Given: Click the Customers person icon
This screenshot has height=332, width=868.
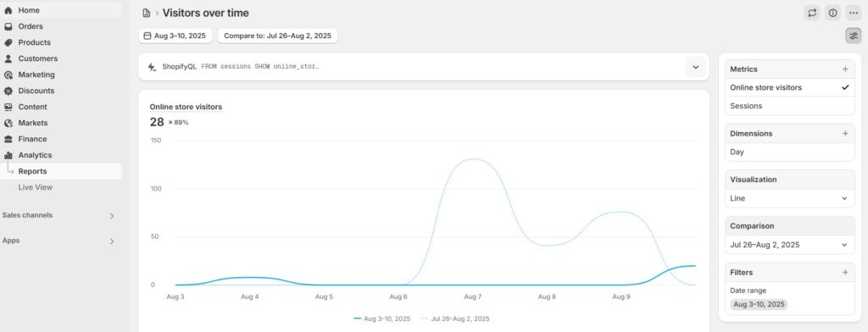Looking at the screenshot, I should pos(8,58).
